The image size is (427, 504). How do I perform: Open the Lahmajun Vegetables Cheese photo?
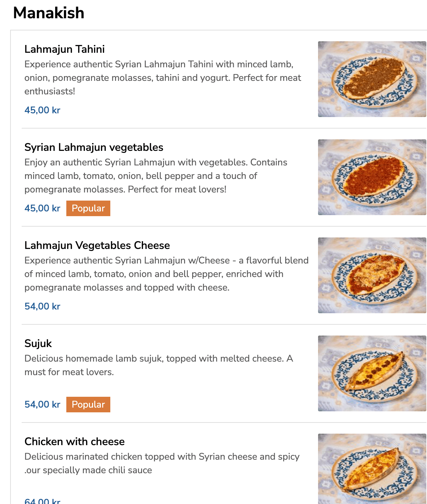coord(372,275)
